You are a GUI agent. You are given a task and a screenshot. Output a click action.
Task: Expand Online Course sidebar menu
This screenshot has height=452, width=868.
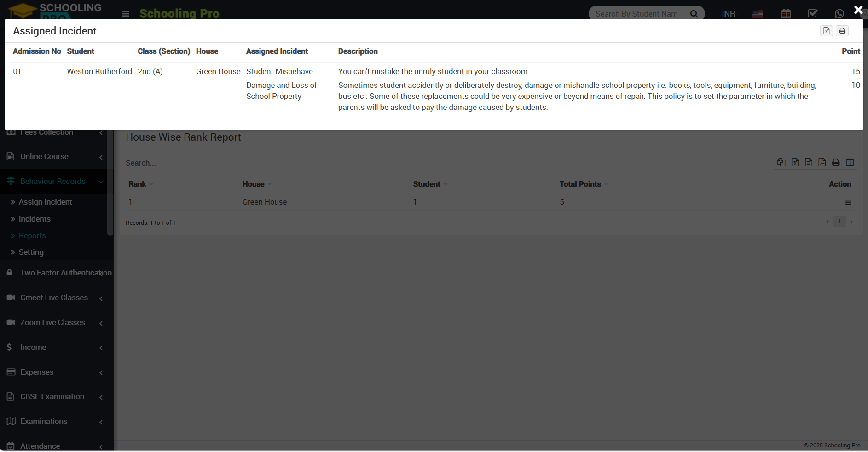pos(53,157)
